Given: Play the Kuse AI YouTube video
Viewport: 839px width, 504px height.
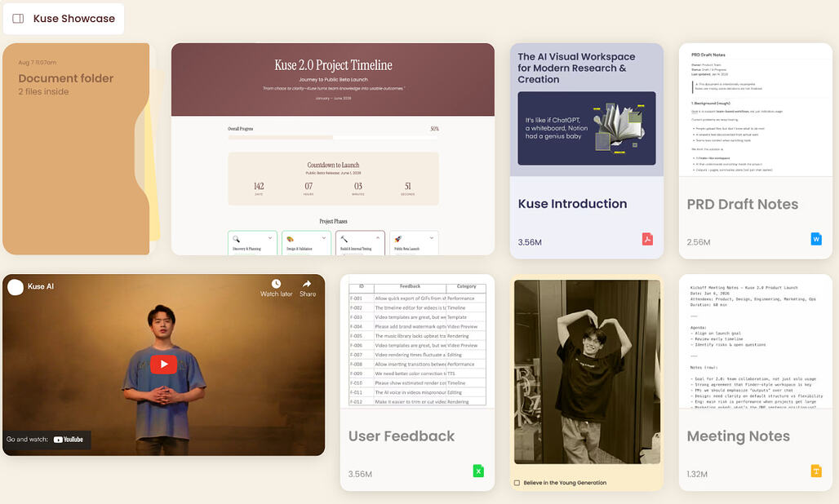Looking at the screenshot, I should point(163,365).
